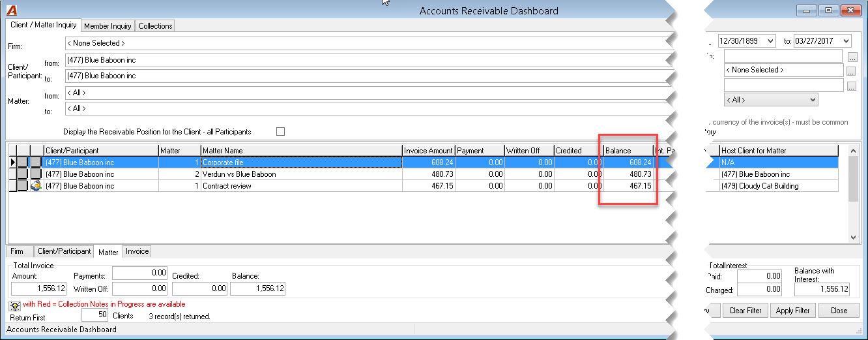This screenshot has width=868, height=340.
Task: Click the Firm < None Selected > field
Action: [367, 43]
